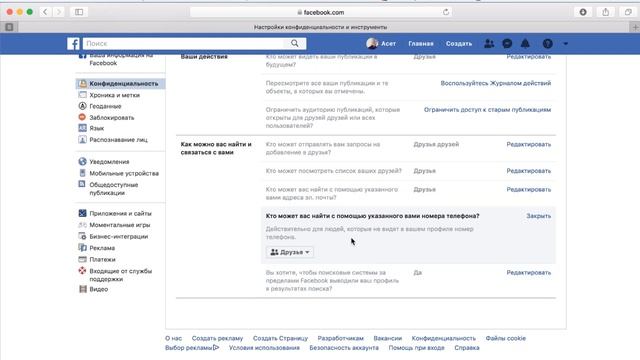Image resolution: width=640 pixels, height=360 pixels.
Task: Edit who can see friends list
Action: tap(529, 171)
